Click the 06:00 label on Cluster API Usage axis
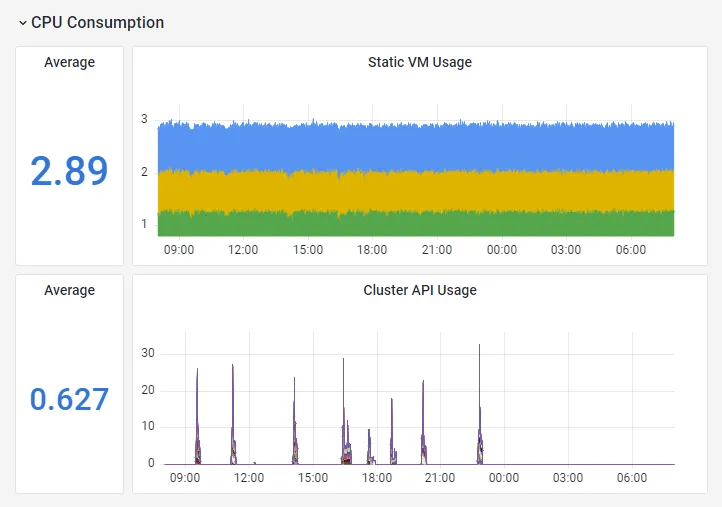Screen dimensions: 722x507 [x=632, y=478]
